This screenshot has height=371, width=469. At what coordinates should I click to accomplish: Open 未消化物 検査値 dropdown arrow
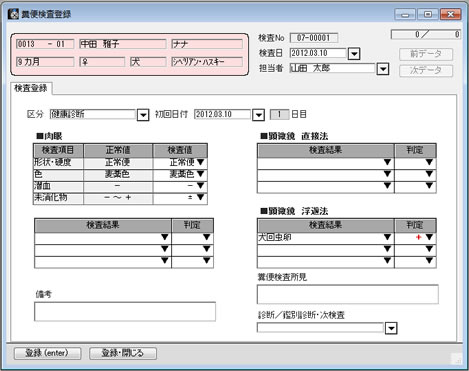[201, 197]
